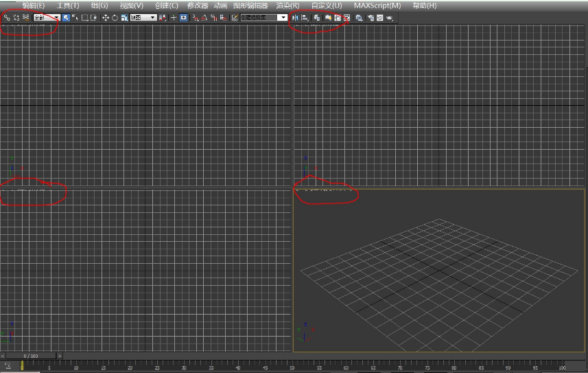588x373 pixels.
Task: Open the Layer Manager
Action: click(317, 18)
